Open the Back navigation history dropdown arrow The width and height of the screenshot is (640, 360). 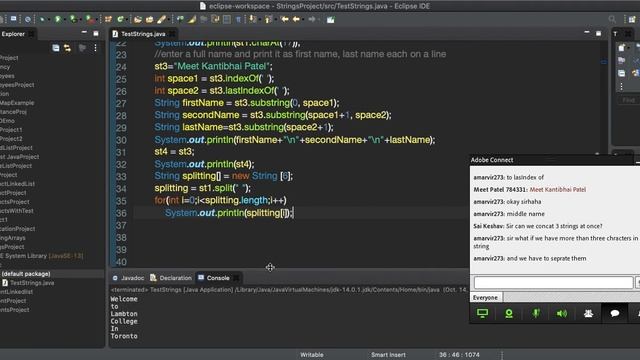(x=303, y=20)
